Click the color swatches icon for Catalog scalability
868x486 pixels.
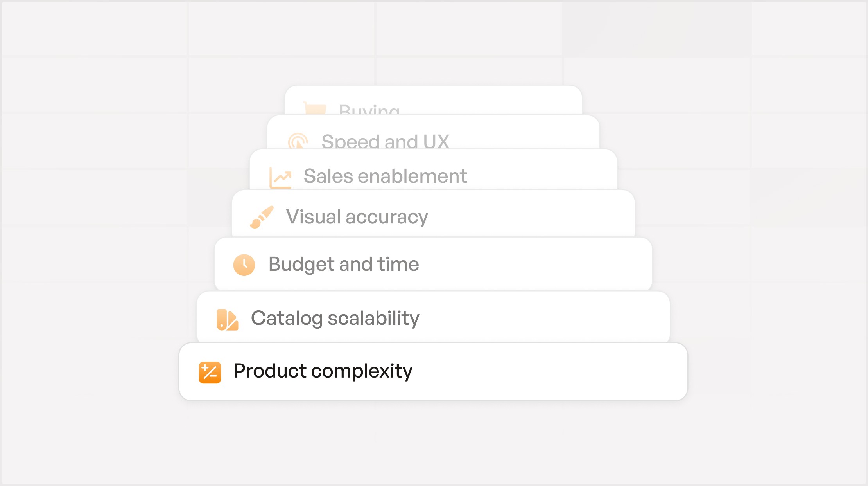227,320
